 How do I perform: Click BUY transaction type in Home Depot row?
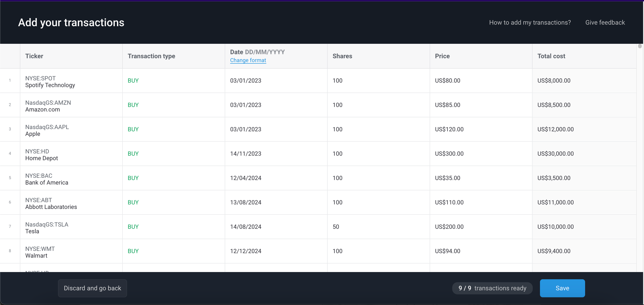(x=174, y=154)
